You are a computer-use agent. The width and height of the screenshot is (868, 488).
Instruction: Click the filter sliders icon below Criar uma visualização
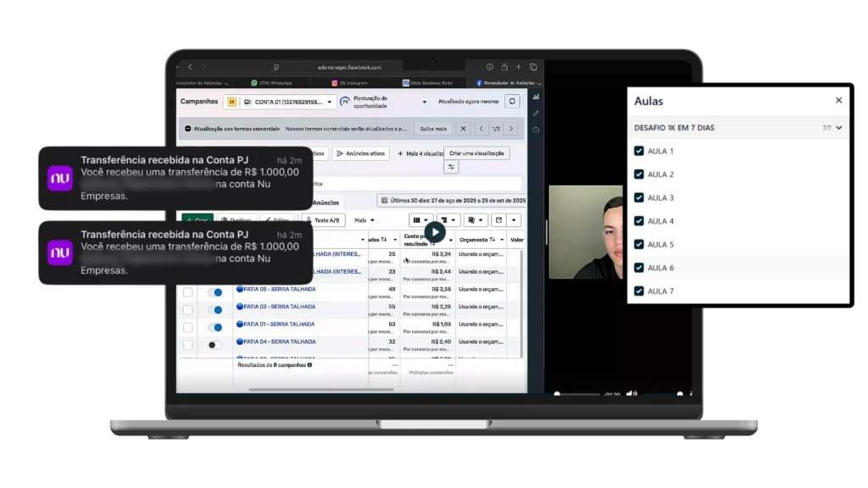pos(452,167)
